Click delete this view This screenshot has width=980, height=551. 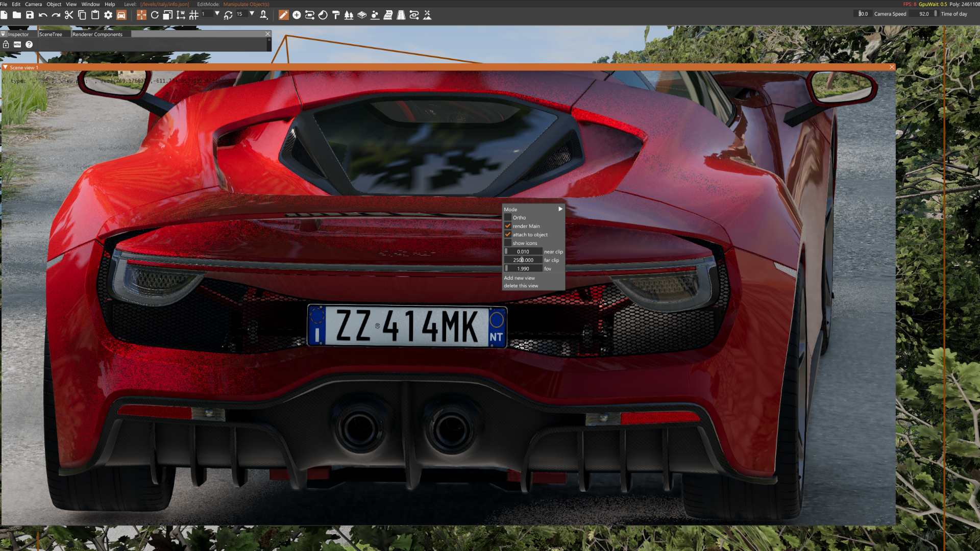(521, 286)
